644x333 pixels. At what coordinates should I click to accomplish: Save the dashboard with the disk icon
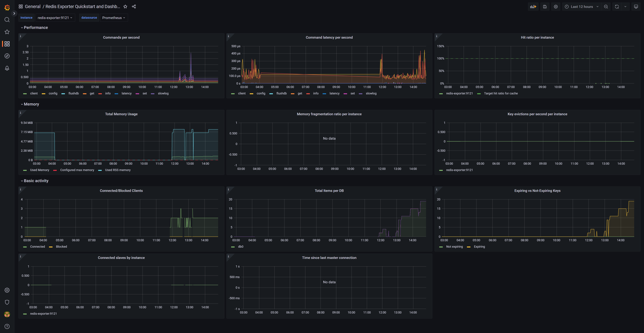[x=545, y=7]
